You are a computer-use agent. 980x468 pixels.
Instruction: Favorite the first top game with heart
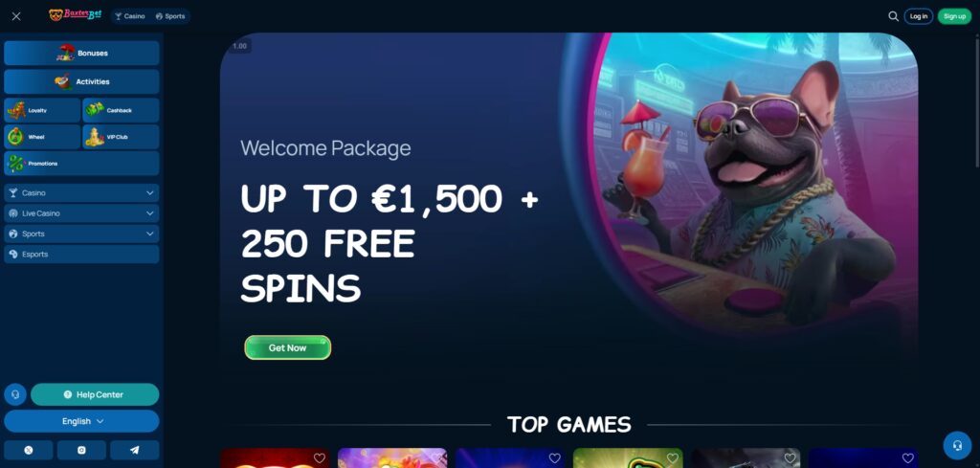tap(320, 458)
